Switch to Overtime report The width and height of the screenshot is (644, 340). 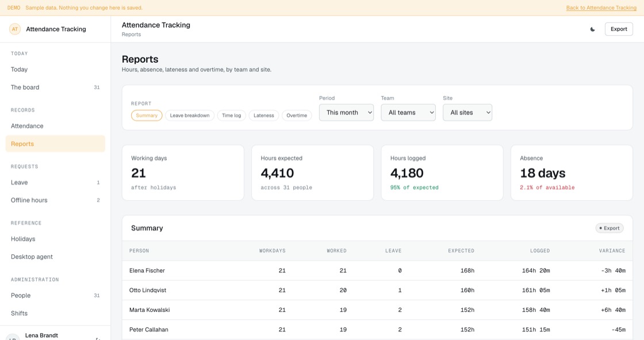point(297,116)
